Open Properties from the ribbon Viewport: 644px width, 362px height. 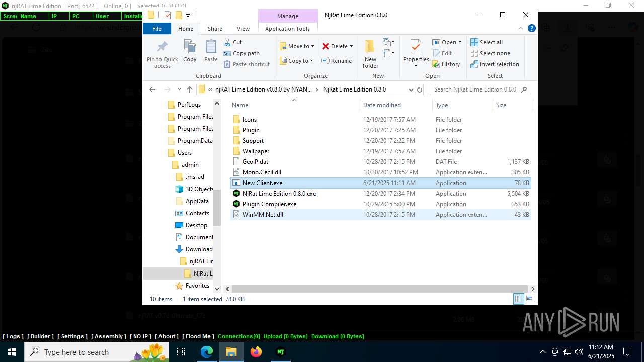(416, 53)
